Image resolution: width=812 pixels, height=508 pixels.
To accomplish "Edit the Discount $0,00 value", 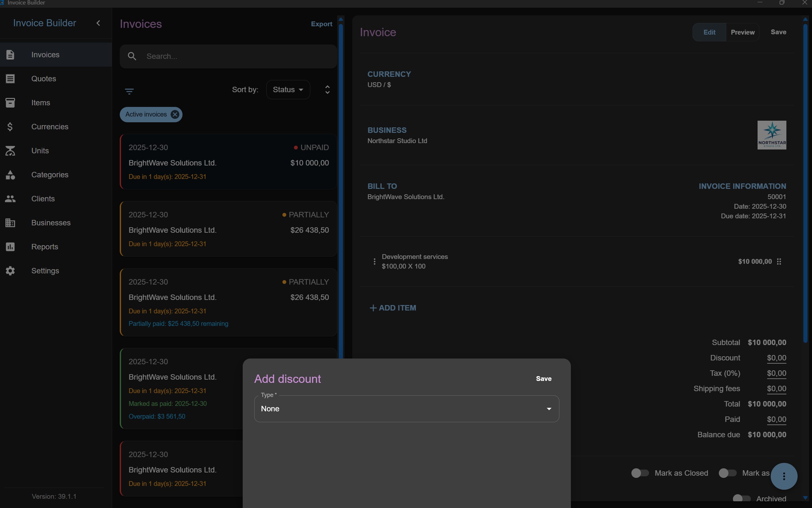I will point(776,358).
